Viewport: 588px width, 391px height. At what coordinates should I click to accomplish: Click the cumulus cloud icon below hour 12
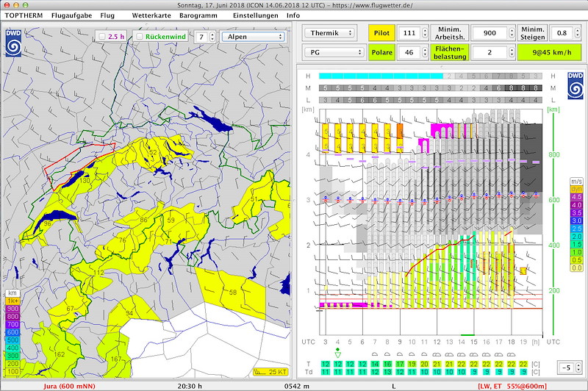(437, 354)
